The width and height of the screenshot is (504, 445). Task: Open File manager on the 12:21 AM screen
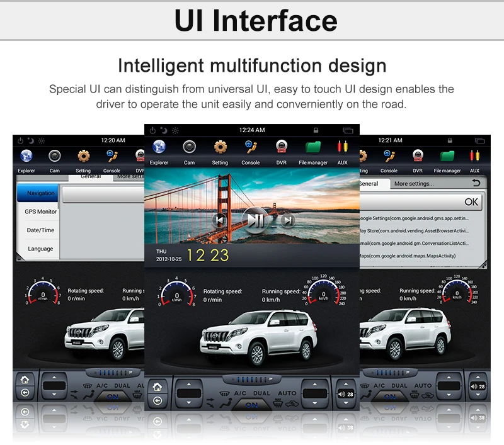[447, 161]
